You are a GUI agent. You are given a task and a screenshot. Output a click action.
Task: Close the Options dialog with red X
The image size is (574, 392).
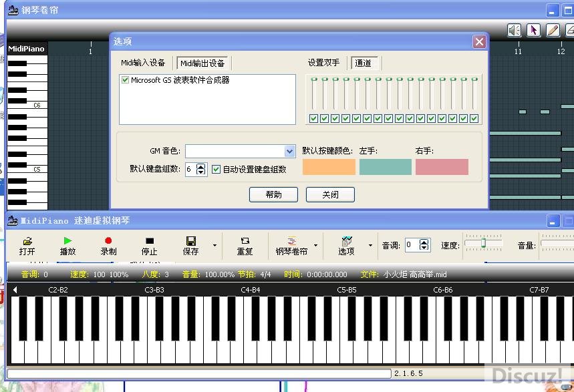479,41
